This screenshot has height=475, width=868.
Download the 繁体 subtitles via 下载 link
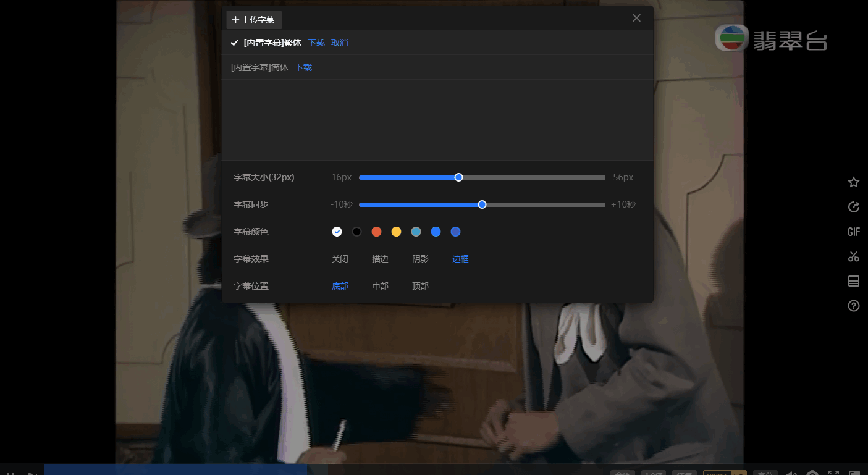tap(316, 42)
